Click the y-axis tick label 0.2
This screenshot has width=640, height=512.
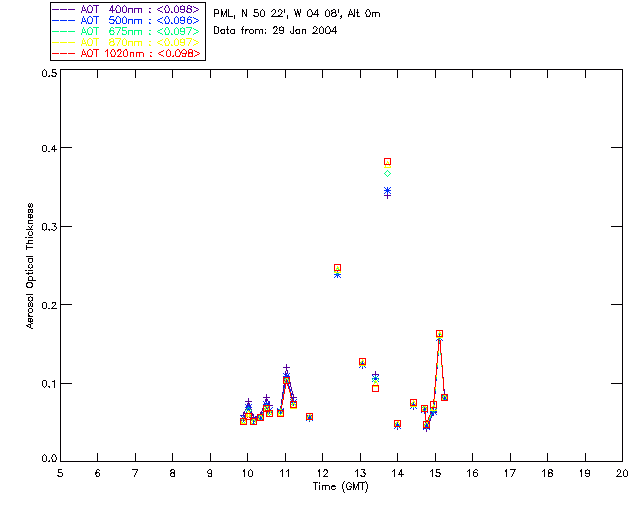coord(49,305)
